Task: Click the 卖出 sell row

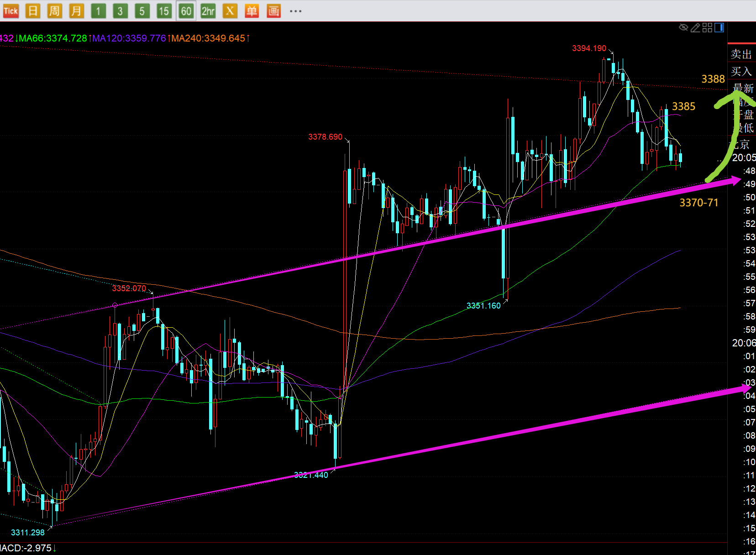Action: 741,54
